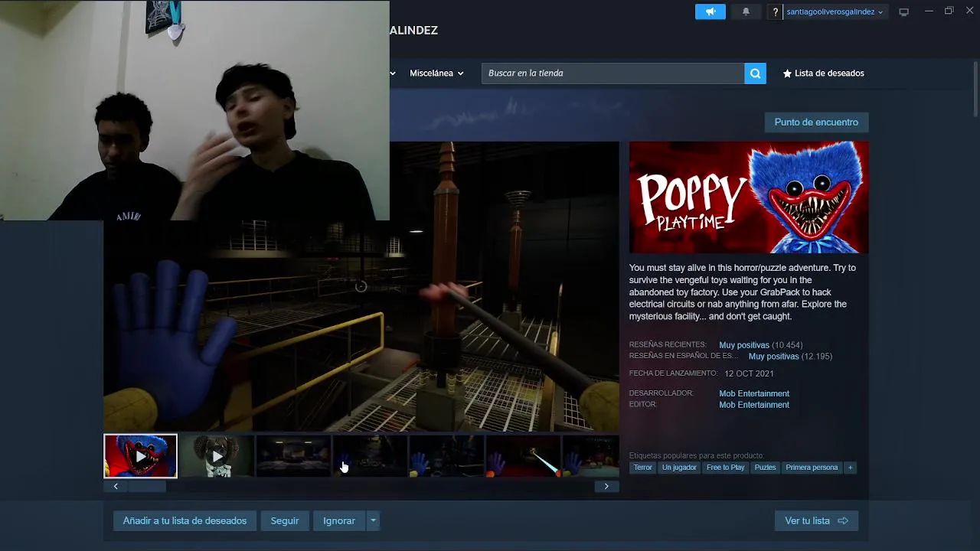
Task: Click the Ver tu lista button
Action: coord(816,521)
